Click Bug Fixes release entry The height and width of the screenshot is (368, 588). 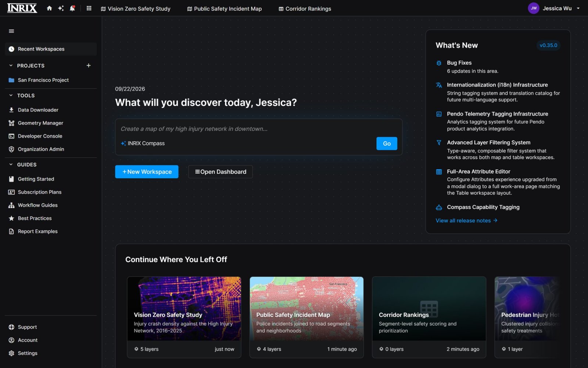[498, 67]
